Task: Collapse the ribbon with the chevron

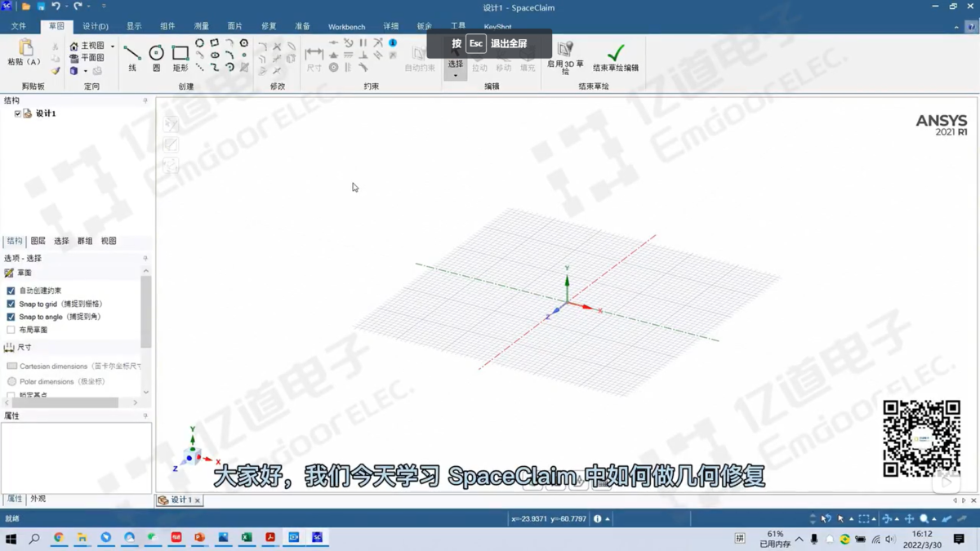Action: point(956,27)
